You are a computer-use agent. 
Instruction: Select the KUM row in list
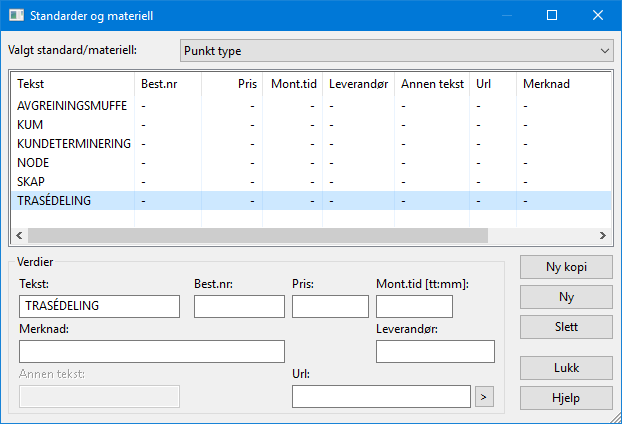tap(311, 125)
